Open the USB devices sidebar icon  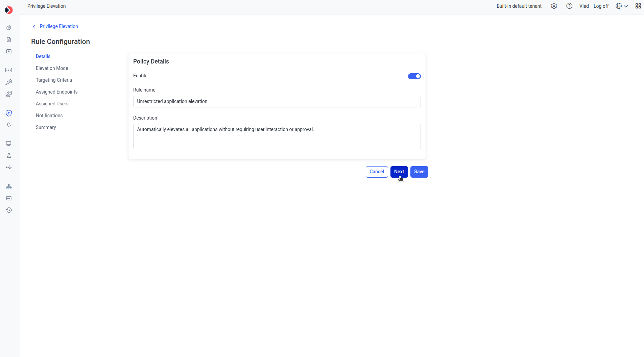(9, 167)
